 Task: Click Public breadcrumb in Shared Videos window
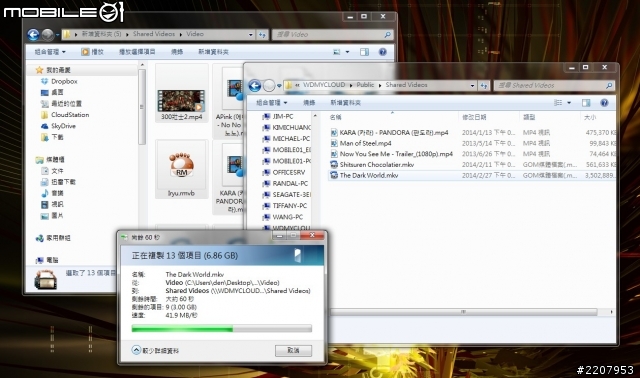click(365, 85)
